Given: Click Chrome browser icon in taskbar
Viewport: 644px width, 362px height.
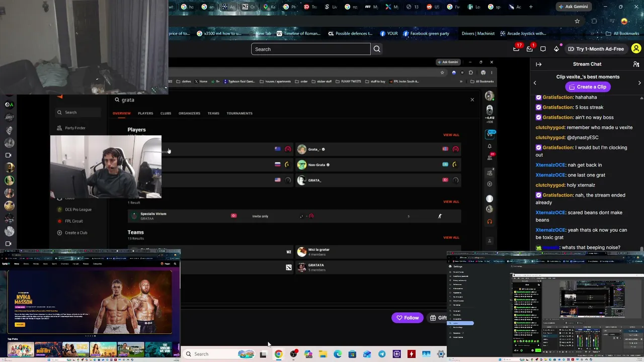Looking at the screenshot, I should (x=278, y=354).
